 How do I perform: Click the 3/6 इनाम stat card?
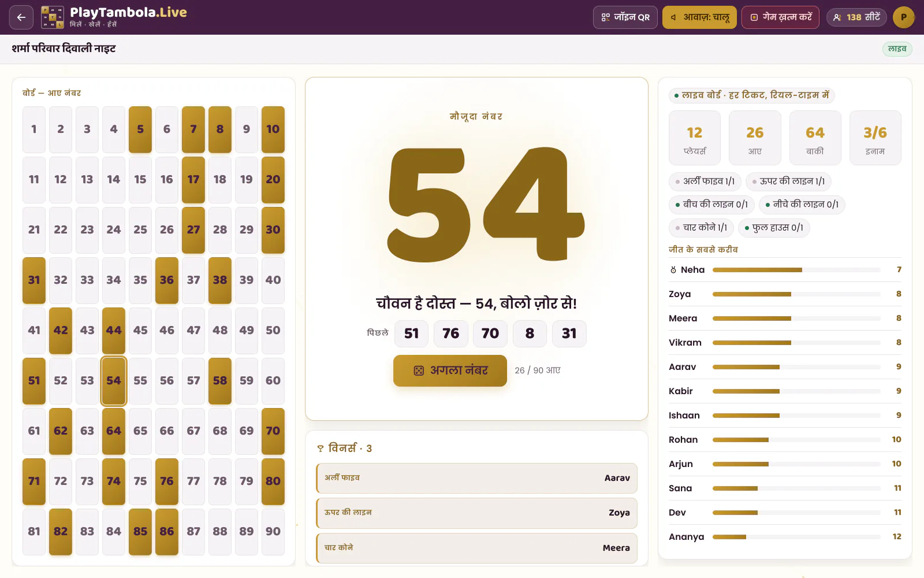point(875,138)
